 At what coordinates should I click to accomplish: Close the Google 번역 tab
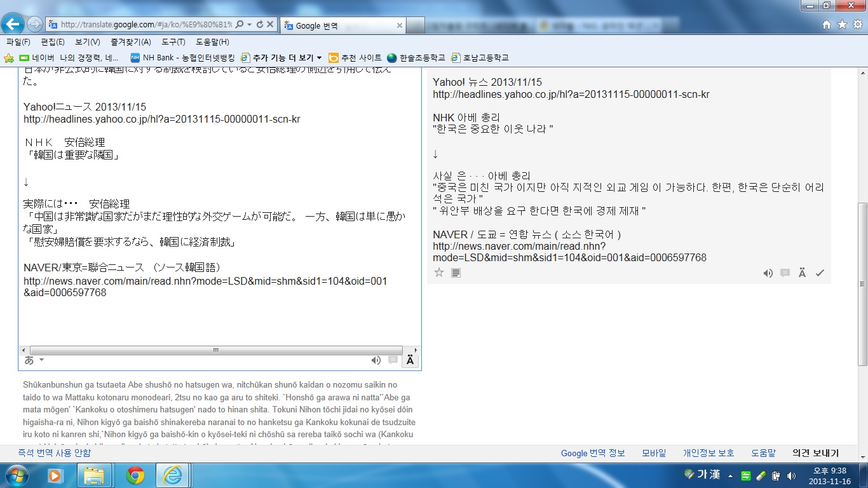point(400,25)
